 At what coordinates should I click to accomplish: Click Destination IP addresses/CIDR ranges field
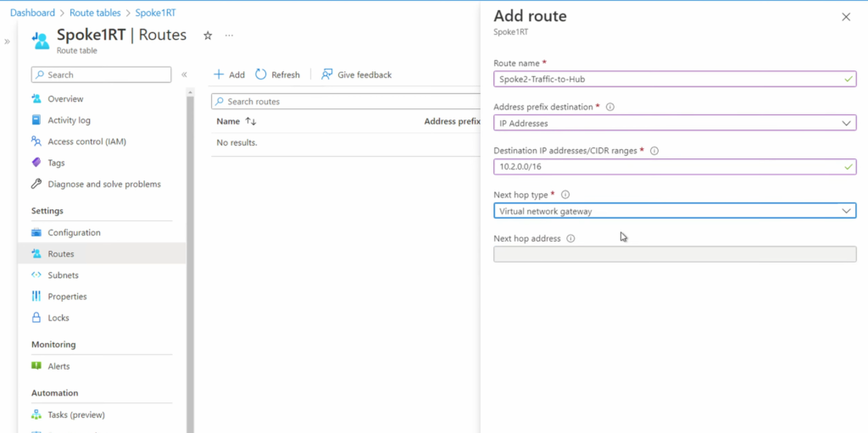tap(675, 167)
